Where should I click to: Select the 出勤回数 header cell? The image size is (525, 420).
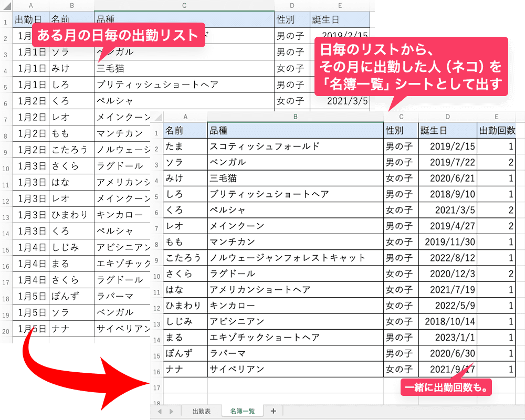(x=496, y=130)
